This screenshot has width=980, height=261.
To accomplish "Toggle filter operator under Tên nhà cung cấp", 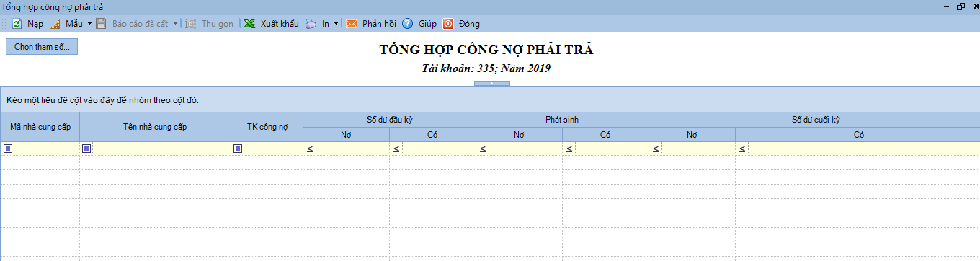I will pos(86,149).
